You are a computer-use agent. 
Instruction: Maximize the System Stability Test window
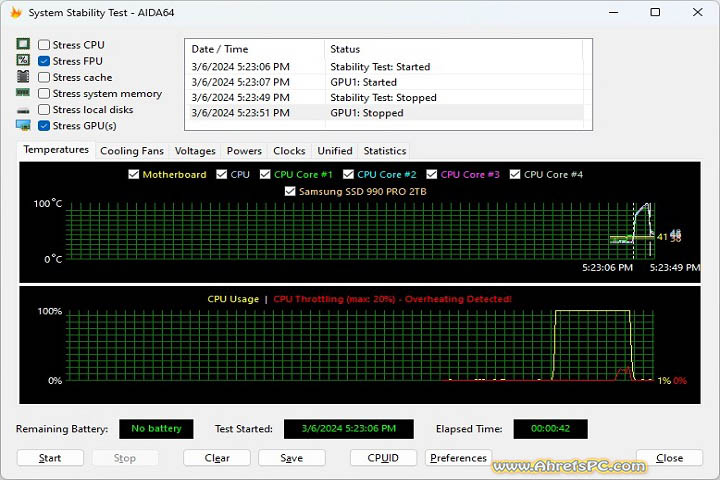tap(655, 12)
